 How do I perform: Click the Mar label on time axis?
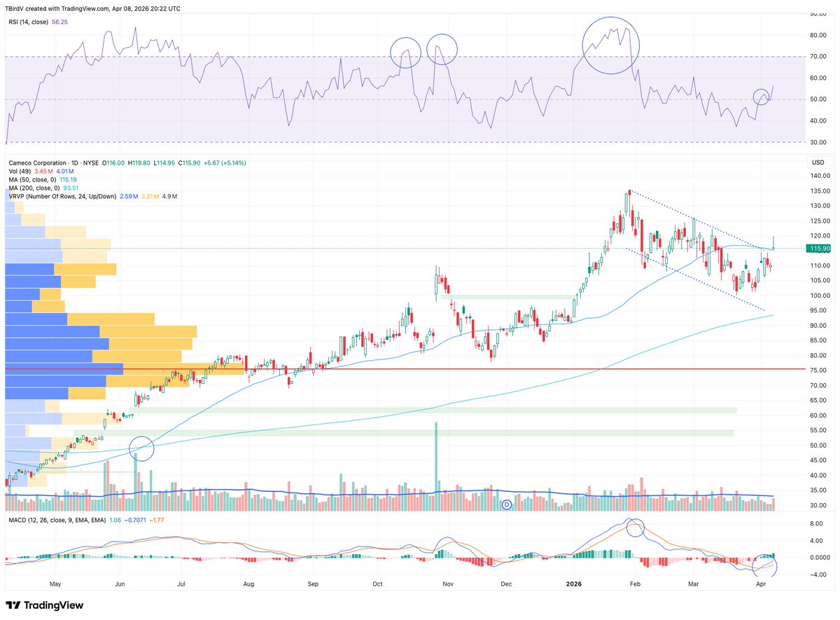coord(694,584)
